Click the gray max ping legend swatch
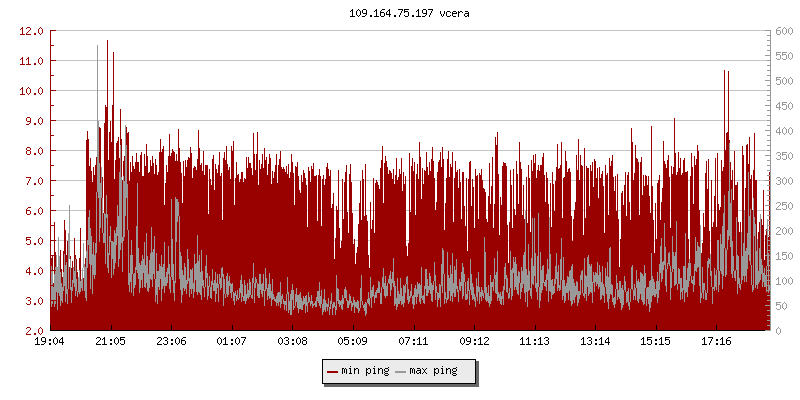Viewport: 800px width, 400px height. [x=401, y=371]
